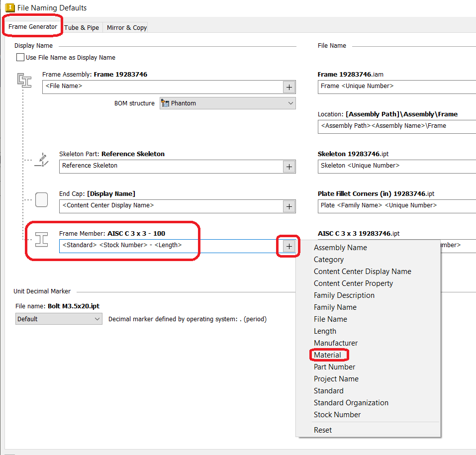Pick Project Name from the menu
Screen dimensions: 476x455
pyautogui.click(x=336, y=379)
